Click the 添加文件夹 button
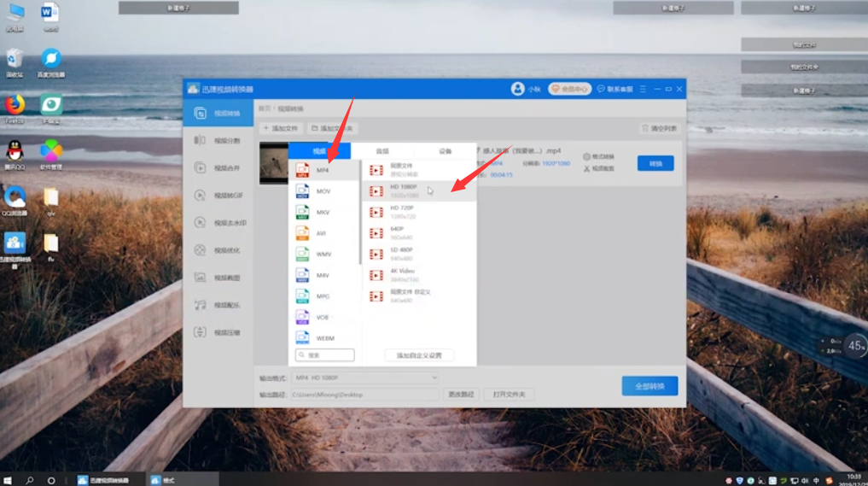 click(332, 129)
